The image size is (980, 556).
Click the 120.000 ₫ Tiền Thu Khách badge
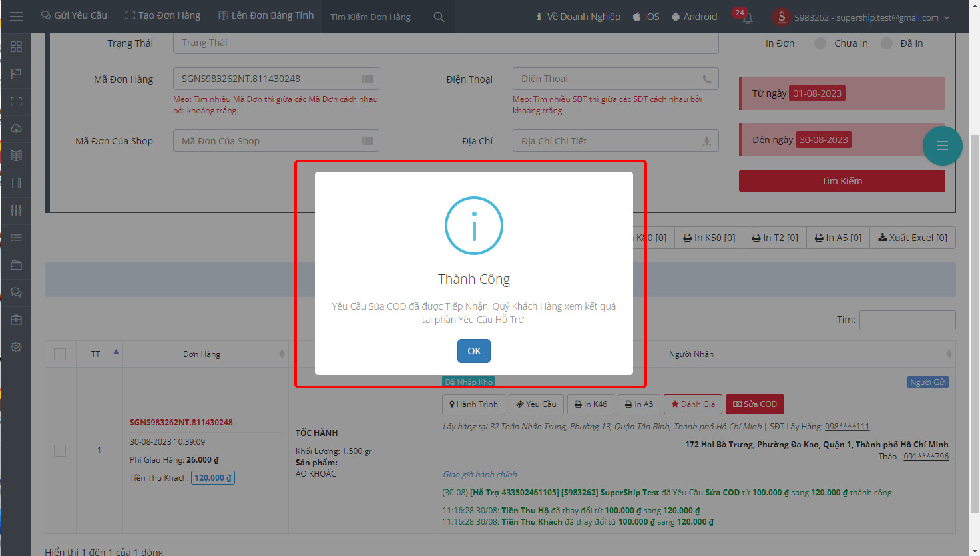213,478
